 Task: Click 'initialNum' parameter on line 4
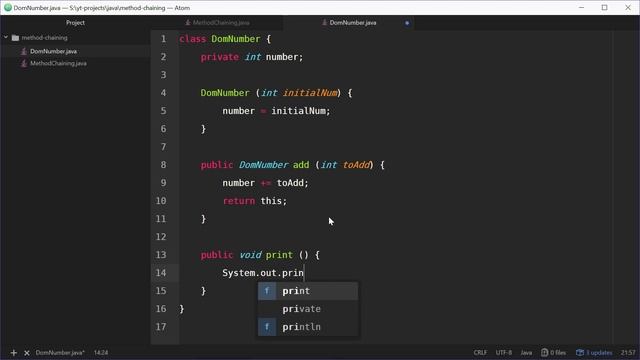pos(310,93)
